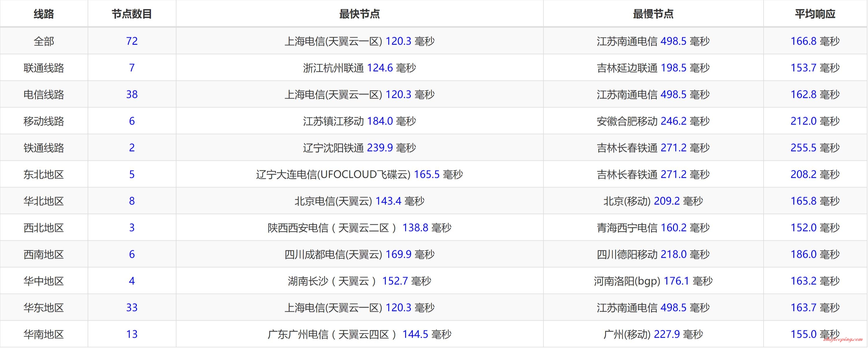Click 江苏镇江移动 184.0 毫秒 cell
The width and height of the screenshot is (868, 349).
pyautogui.click(x=360, y=121)
